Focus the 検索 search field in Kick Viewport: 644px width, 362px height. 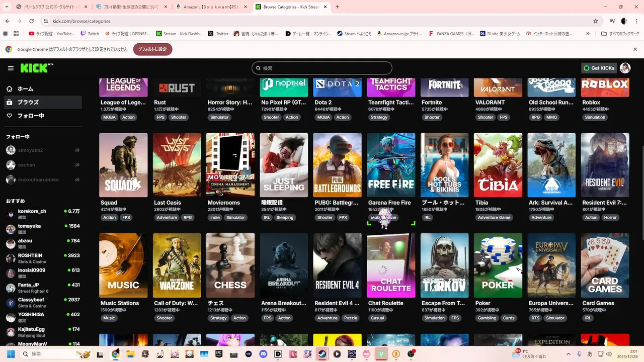click(321, 68)
